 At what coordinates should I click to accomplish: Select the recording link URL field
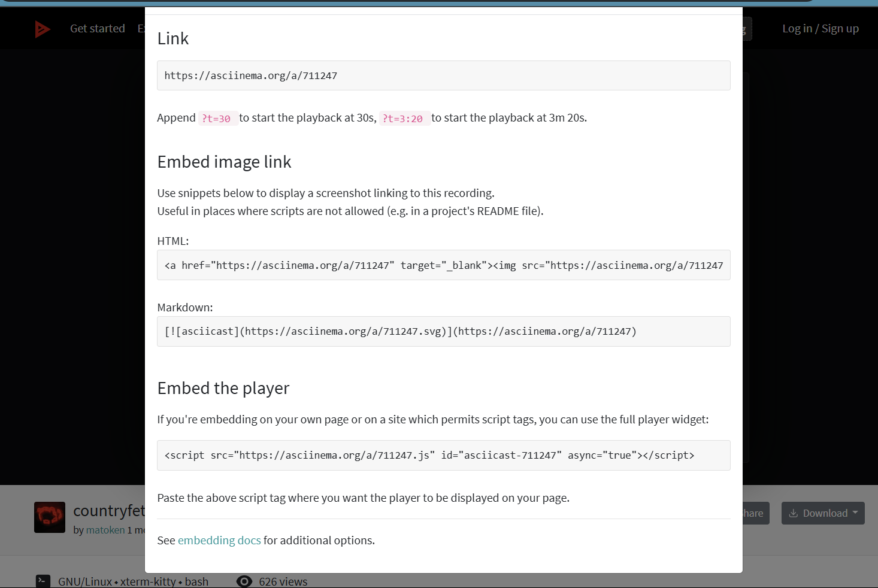click(x=443, y=75)
